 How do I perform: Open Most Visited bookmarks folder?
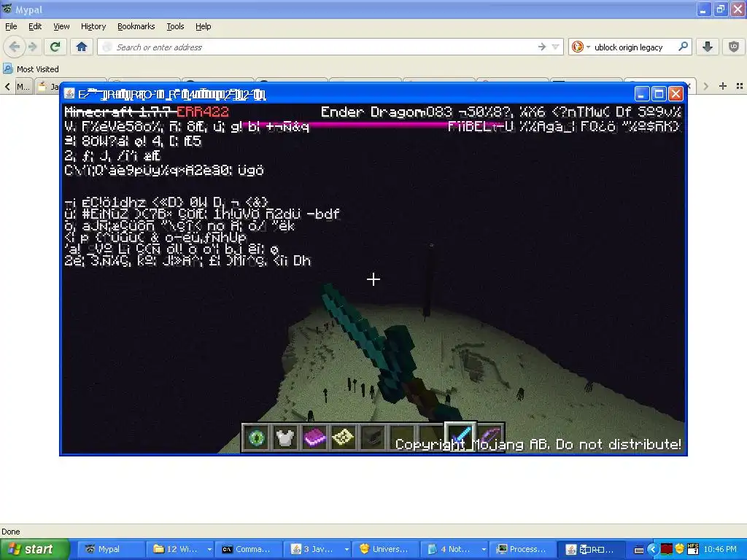31,69
